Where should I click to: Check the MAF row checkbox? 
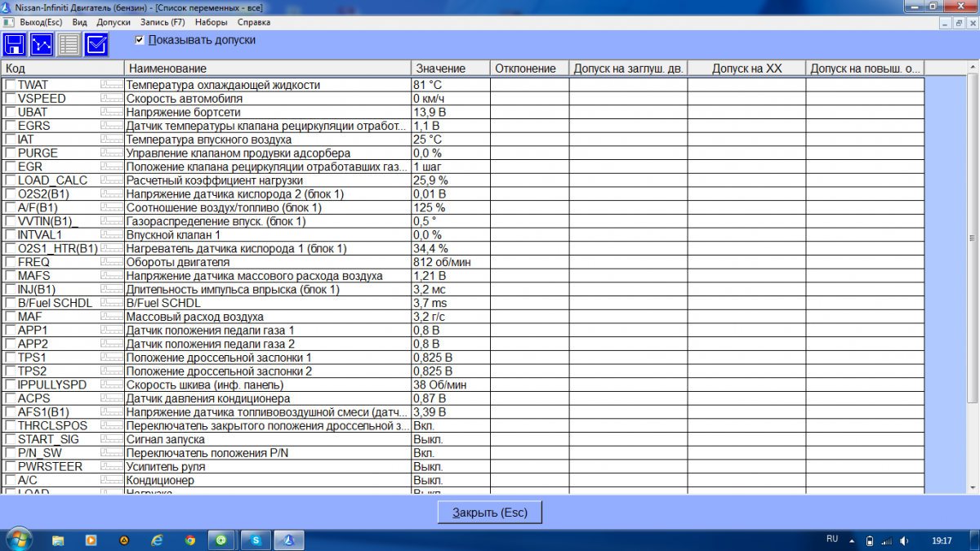tap(10, 317)
